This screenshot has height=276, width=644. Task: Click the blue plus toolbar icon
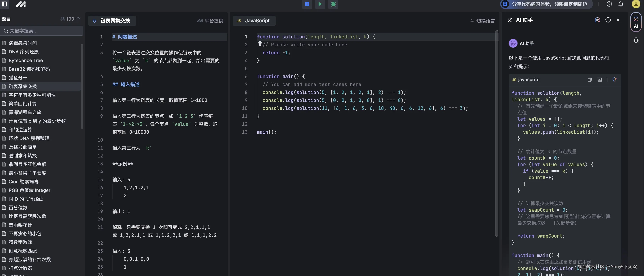point(307,4)
